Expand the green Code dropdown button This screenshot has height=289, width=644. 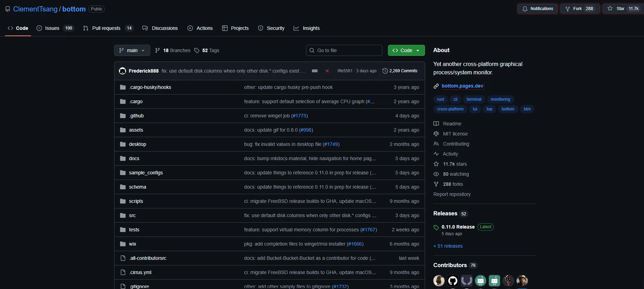406,50
